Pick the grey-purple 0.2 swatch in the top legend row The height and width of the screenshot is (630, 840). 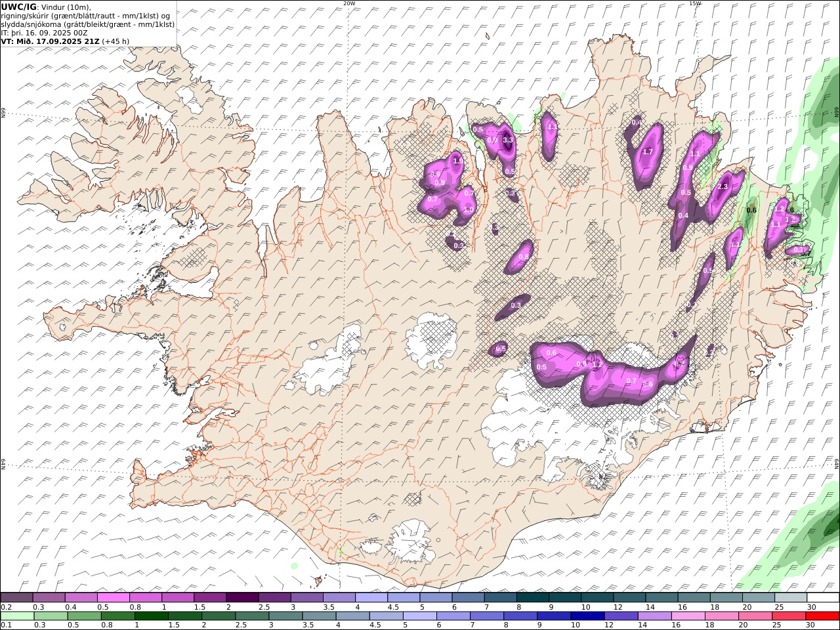click(x=16, y=597)
